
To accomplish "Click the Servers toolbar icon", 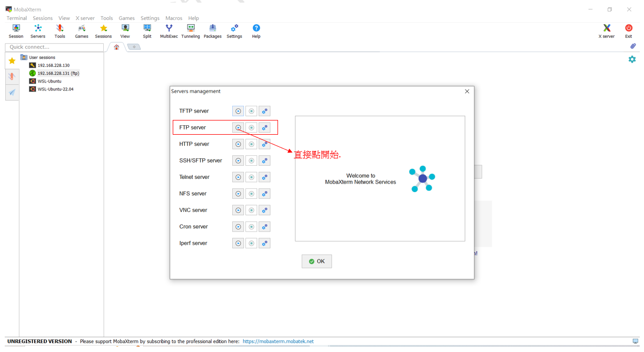I will click(38, 31).
